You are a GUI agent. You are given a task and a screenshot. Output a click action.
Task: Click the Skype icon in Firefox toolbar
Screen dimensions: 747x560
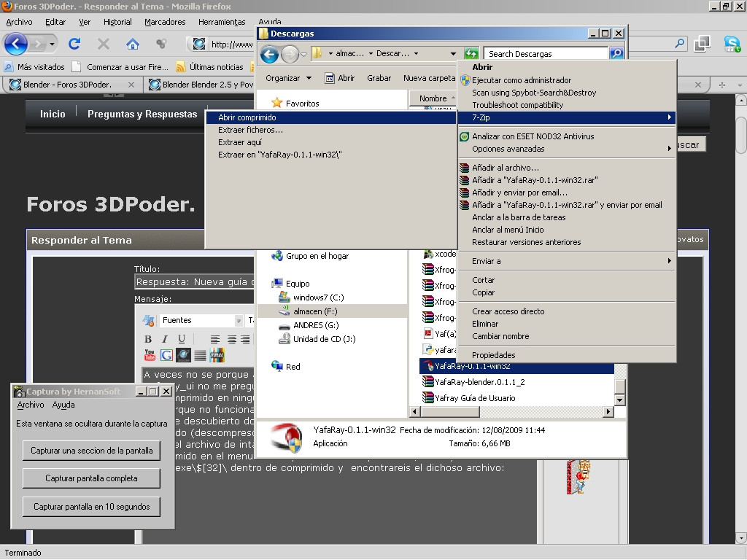732,44
